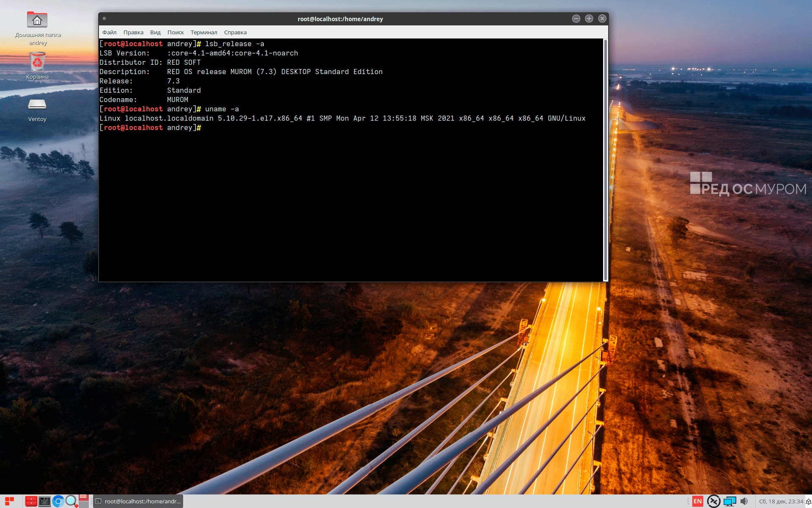Open the Справка help menu

(x=235, y=32)
